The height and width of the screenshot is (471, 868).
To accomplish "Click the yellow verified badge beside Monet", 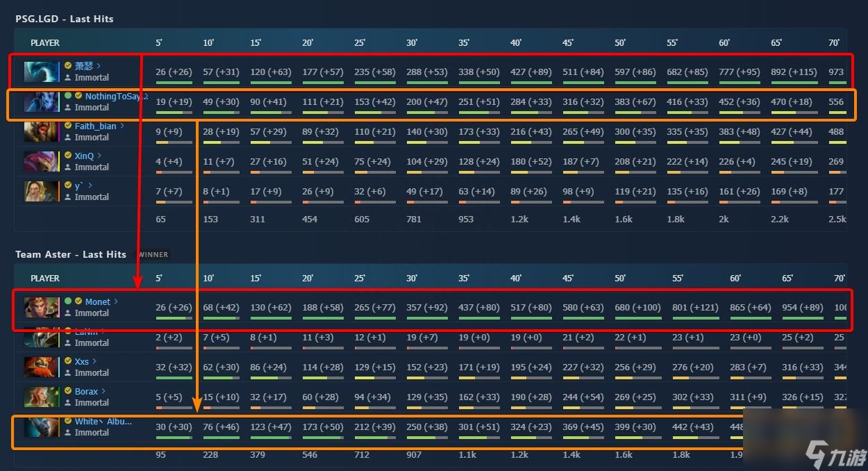I will pos(78,301).
